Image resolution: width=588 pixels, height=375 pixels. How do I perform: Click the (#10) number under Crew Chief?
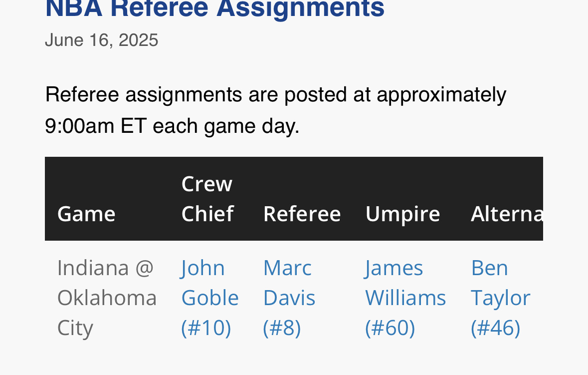click(206, 328)
